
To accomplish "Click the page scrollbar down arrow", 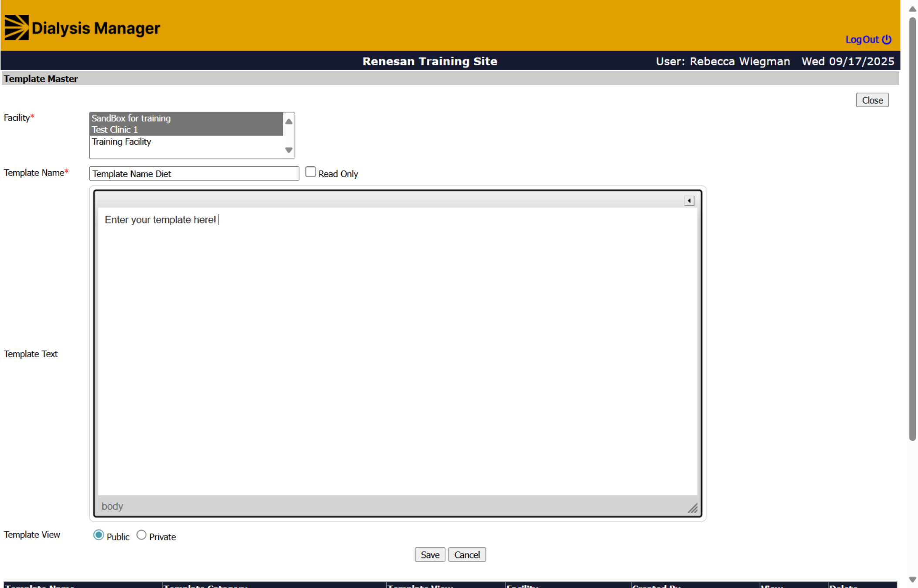I will tap(912, 579).
